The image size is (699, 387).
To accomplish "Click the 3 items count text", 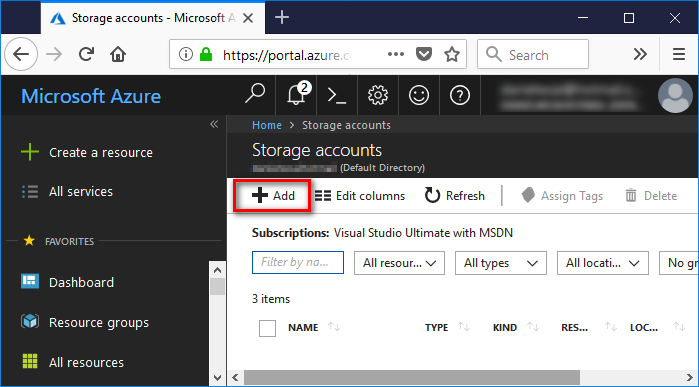I will click(x=271, y=299).
